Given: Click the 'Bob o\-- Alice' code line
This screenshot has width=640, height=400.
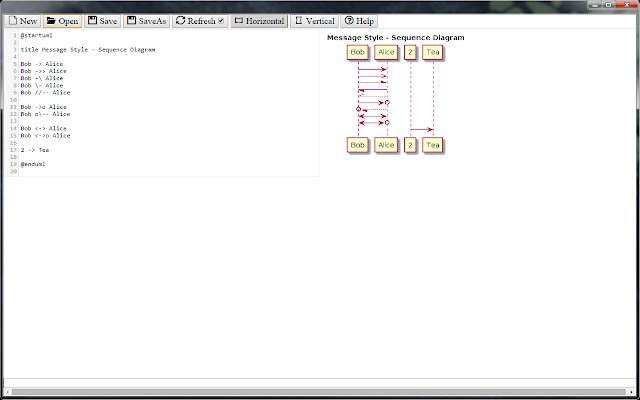Looking at the screenshot, I should pos(45,114).
